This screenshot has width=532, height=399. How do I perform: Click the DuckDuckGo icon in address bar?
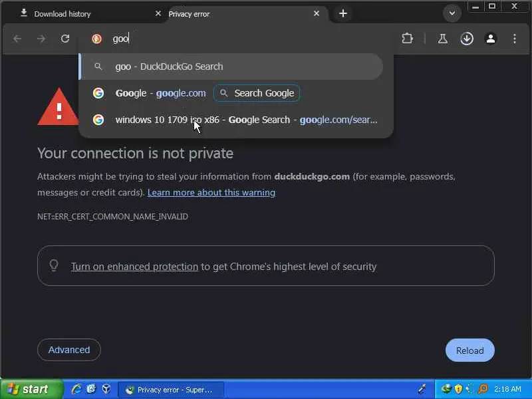point(96,39)
